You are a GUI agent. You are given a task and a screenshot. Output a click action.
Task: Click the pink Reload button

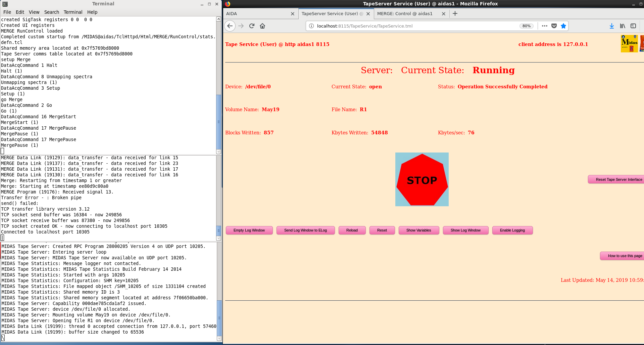point(352,230)
